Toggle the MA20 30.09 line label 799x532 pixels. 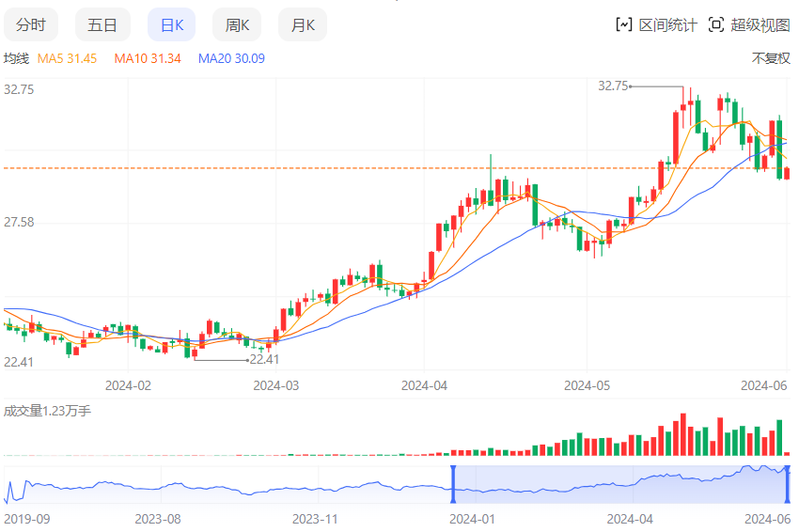click(x=231, y=58)
